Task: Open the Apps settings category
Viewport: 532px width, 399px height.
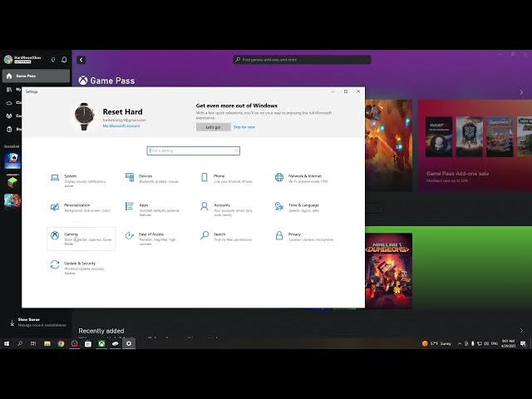Action: 155,209
